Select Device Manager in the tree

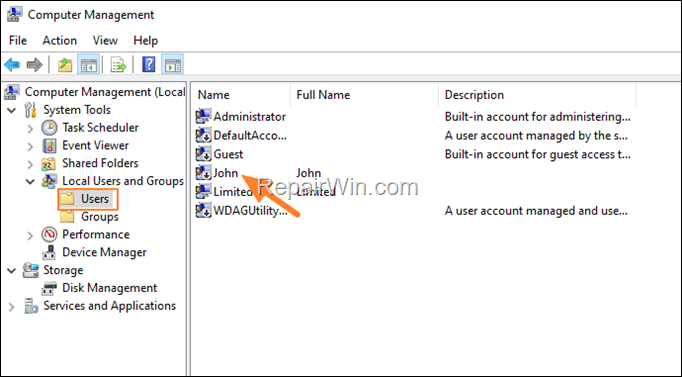pos(104,252)
